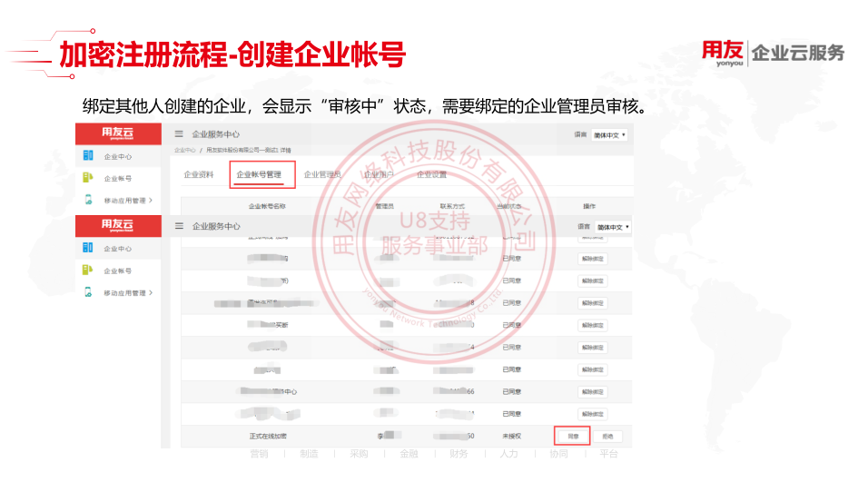Click 企业中心 label in sidebar beside the tabs
The height and width of the screenshot is (482, 868).
(118, 157)
